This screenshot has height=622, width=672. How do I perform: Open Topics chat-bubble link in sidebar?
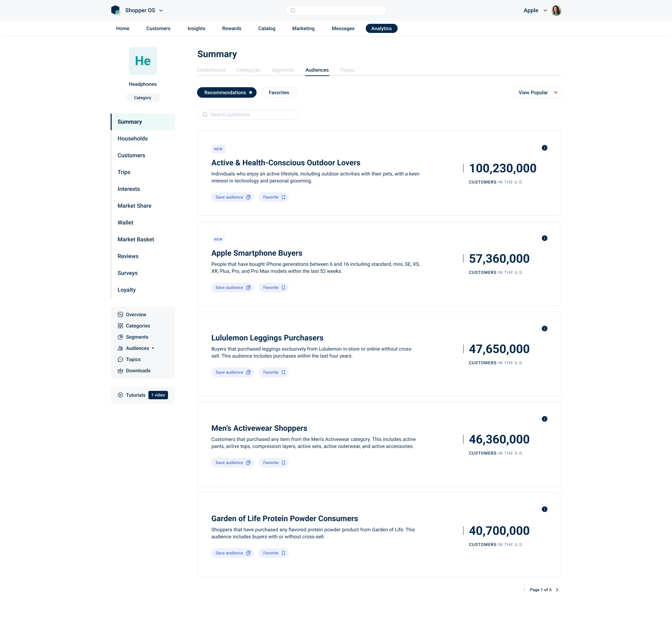coord(129,359)
